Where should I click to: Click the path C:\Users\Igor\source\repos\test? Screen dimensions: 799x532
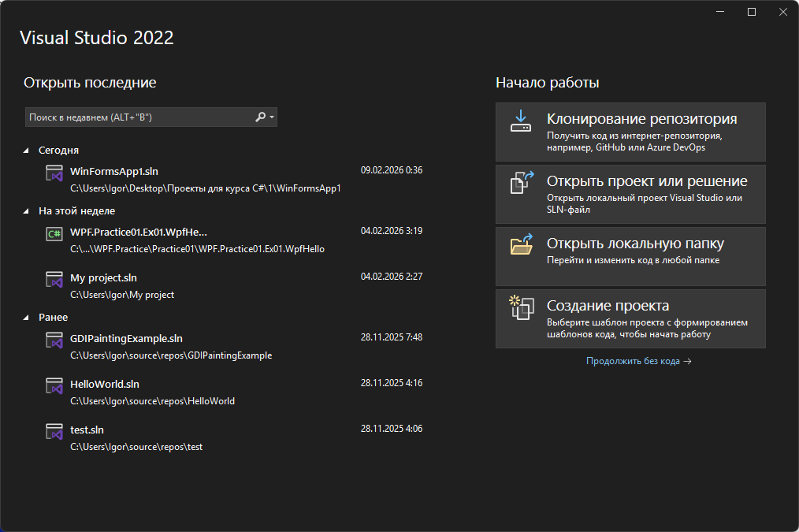click(136, 447)
